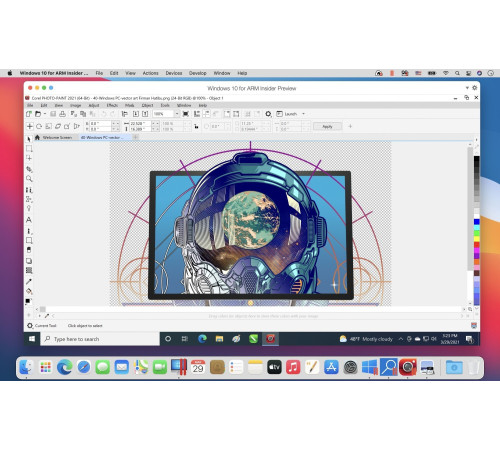Viewport: 500px width, 450px height.
Task: Select the Fill bucket tool
Action: (x=29, y=291)
